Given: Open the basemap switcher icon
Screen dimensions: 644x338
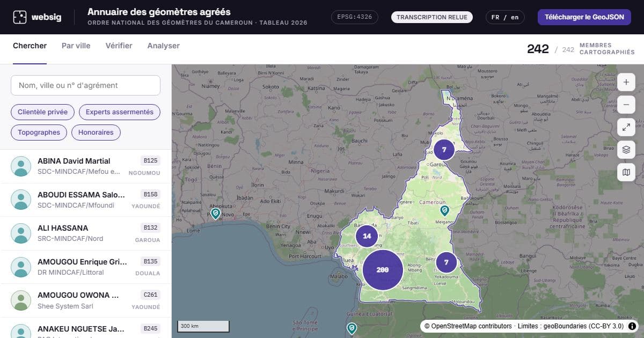Looking at the screenshot, I should click(626, 172).
